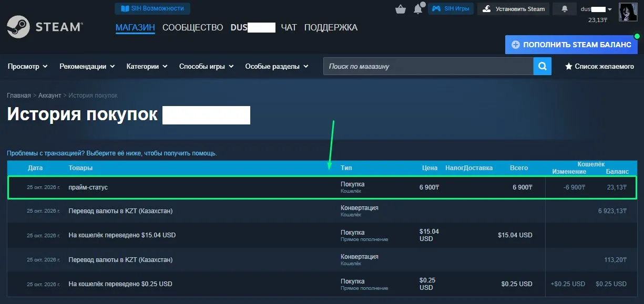Click the 6 923,13₸ balance value
Screen dimensions: 644x304
[613, 211]
